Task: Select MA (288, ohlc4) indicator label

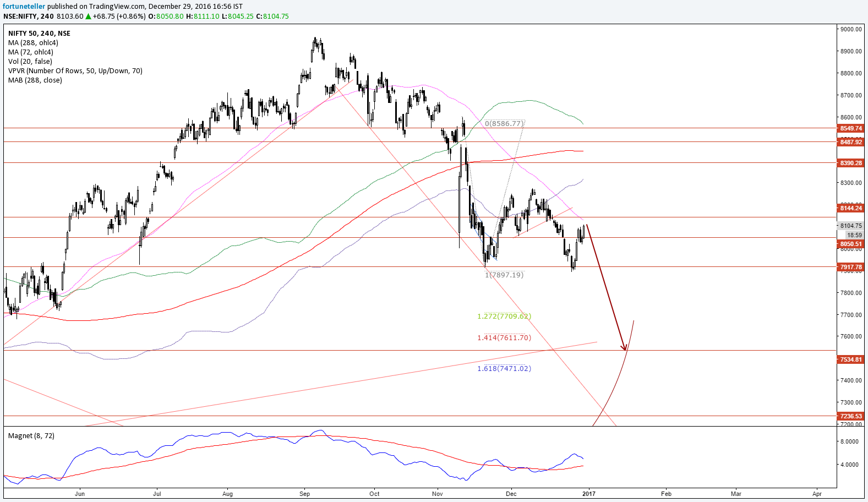Action: (x=33, y=43)
